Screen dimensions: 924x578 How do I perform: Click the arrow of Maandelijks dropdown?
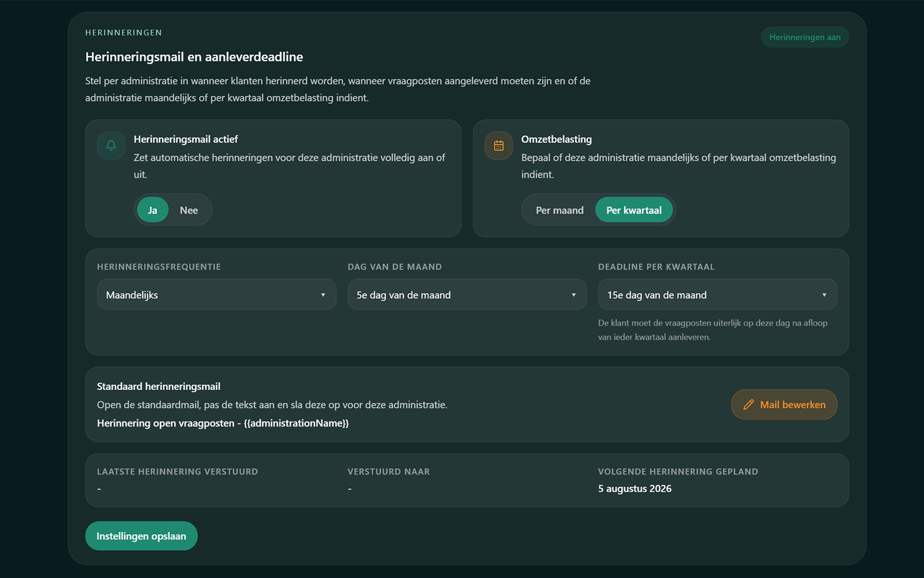[323, 295]
